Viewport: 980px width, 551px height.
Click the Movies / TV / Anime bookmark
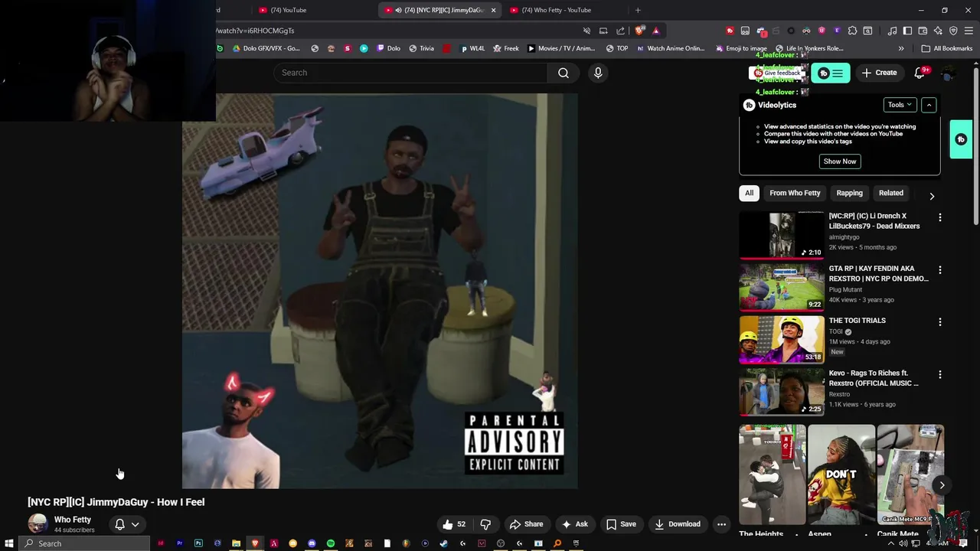tap(561, 48)
